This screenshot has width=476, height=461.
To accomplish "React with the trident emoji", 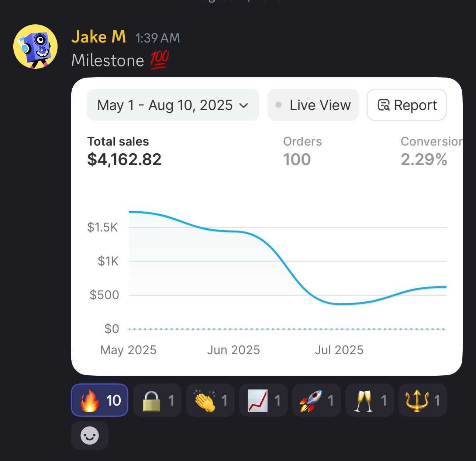I will [x=423, y=400].
